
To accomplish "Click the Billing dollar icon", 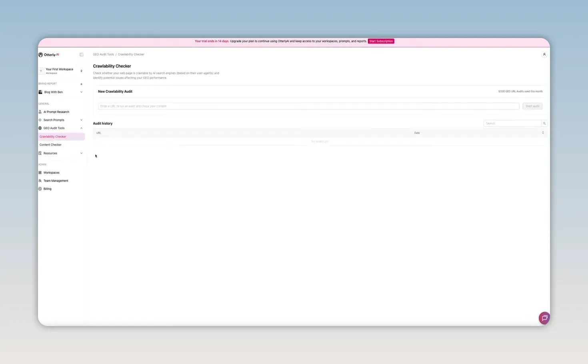I will pyautogui.click(x=40, y=189).
